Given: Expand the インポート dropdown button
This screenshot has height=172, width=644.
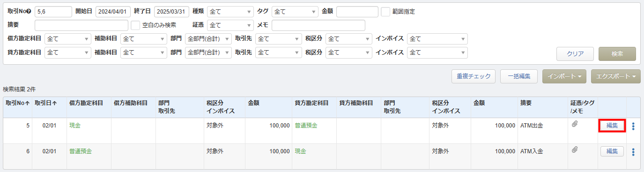Looking at the screenshot, I should pos(564,76).
